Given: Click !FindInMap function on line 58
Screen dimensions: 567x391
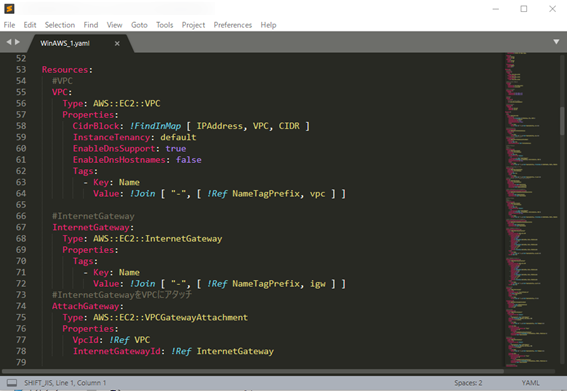Looking at the screenshot, I should (x=155, y=126).
